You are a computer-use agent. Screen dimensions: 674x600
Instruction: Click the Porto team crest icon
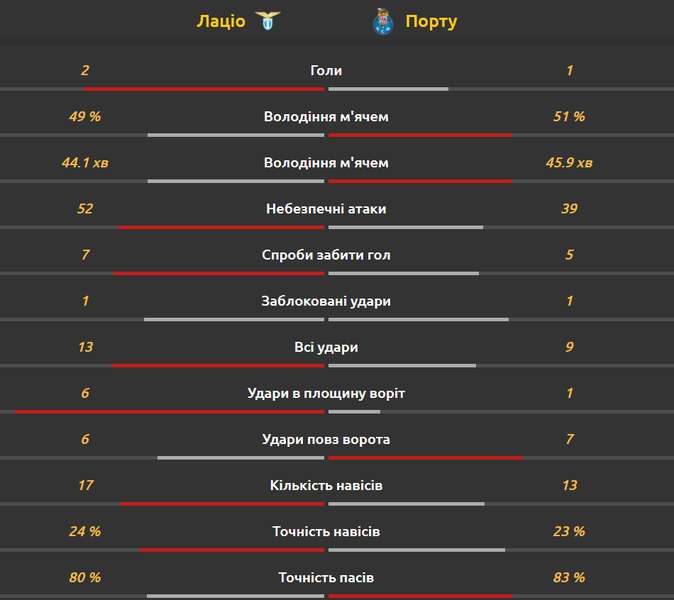click(383, 21)
